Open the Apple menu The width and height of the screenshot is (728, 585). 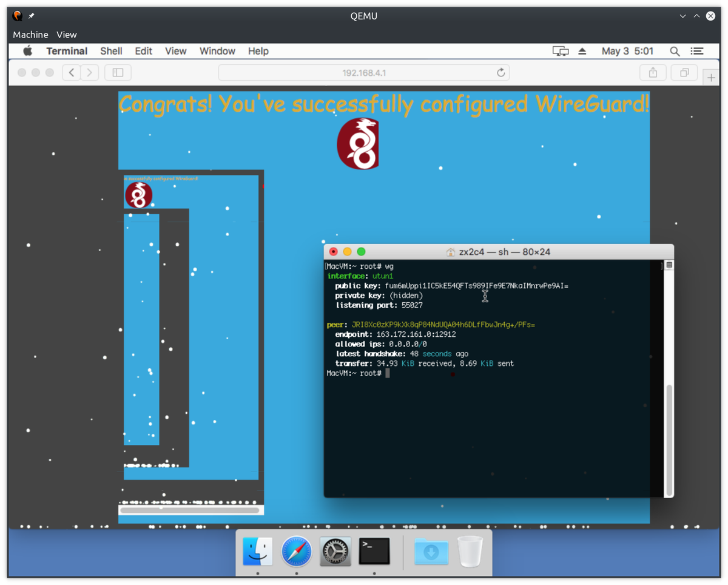click(x=27, y=51)
